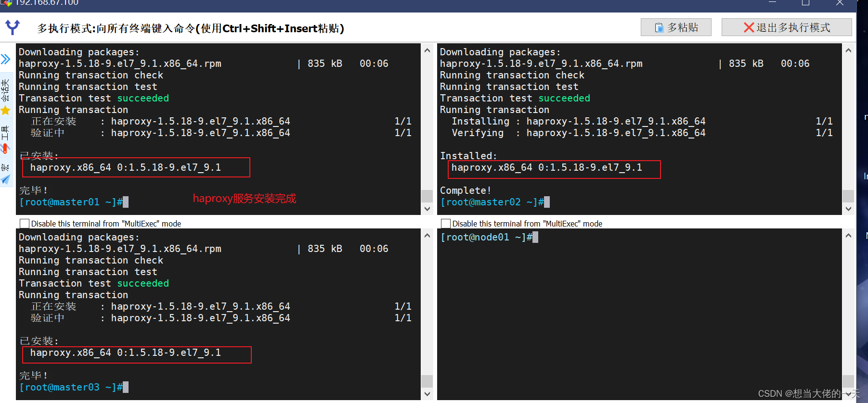Click the master03 terminal scrollbar thumb
868x403 pixels.
[x=427, y=381]
